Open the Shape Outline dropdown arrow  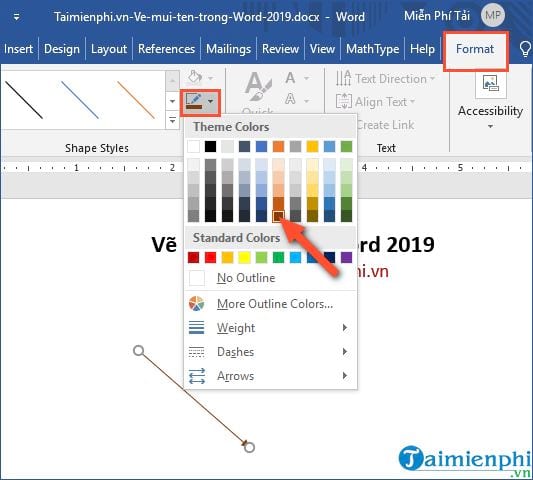(211, 101)
